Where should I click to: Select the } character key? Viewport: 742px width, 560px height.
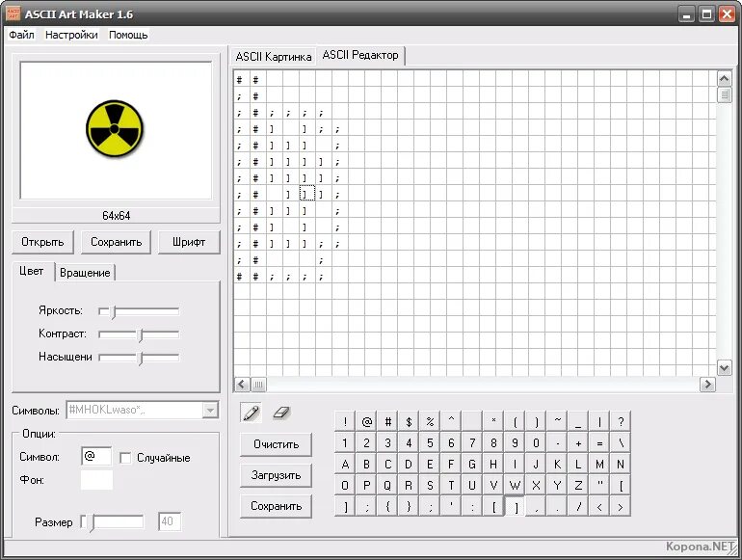(409, 507)
